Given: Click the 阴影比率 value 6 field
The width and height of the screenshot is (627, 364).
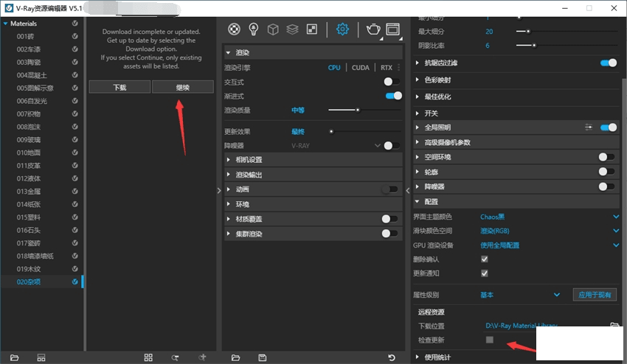Looking at the screenshot, I should (488, 46).
